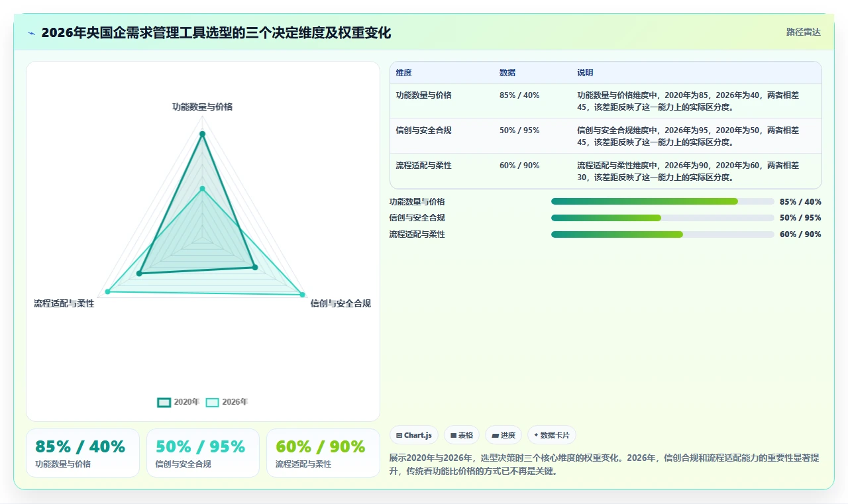The width and height of the screenshot is (848, 504).
Task: Click 功能数量与价格 label in progress list
Action: [x=417, y=202]
